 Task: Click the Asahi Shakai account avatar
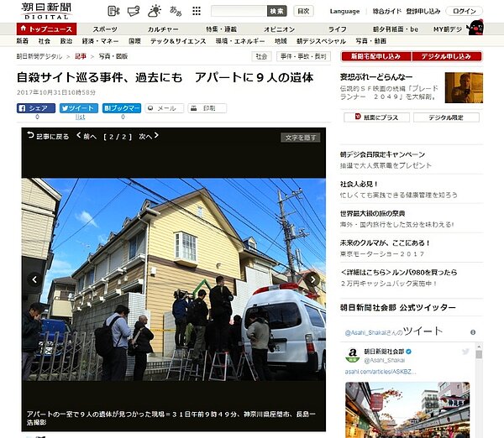pos(353,355)
